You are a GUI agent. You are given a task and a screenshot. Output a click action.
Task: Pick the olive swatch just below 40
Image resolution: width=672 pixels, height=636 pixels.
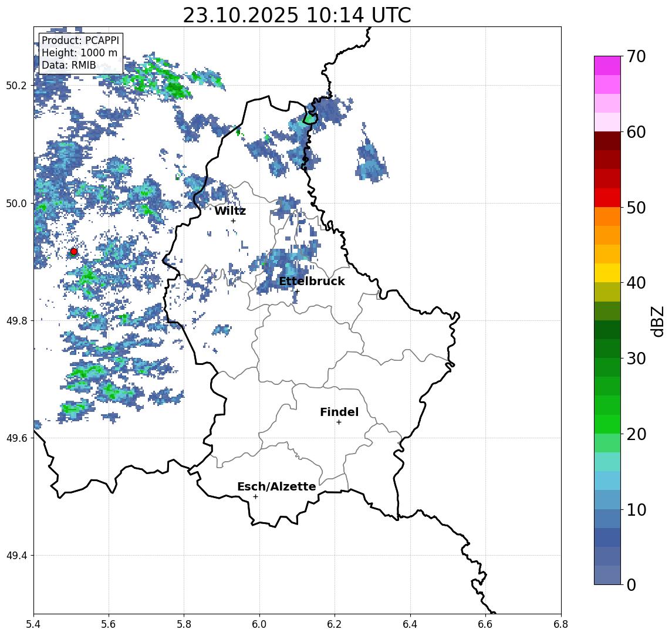607,292
